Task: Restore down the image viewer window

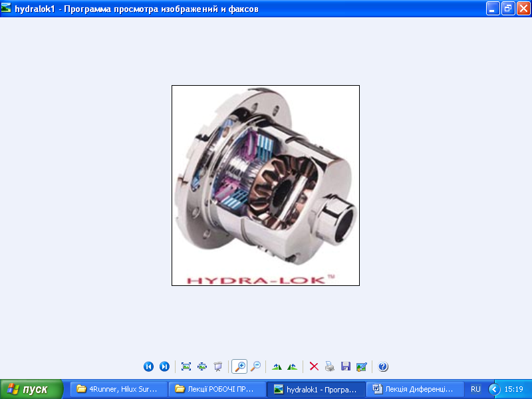Action: point(508,9)
